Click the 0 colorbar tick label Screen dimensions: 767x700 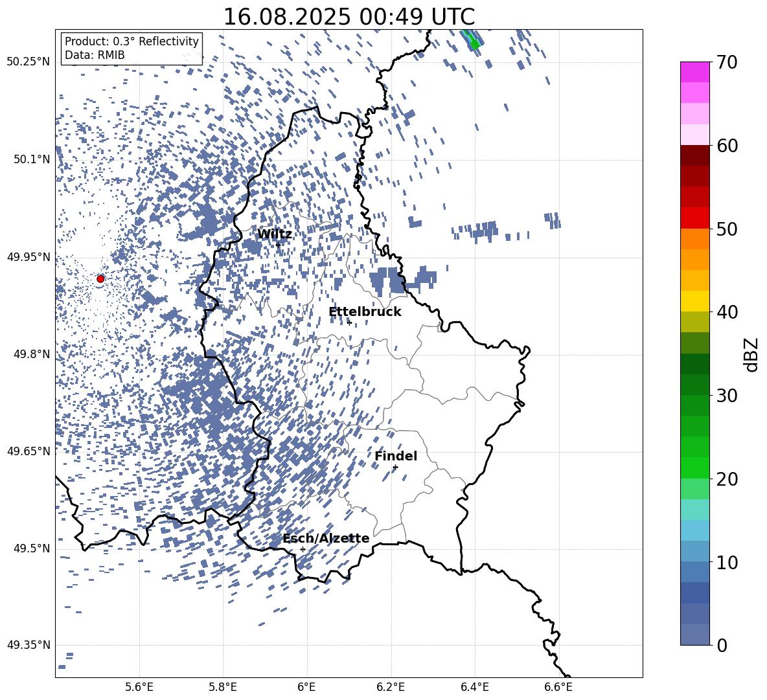[722, 645]
